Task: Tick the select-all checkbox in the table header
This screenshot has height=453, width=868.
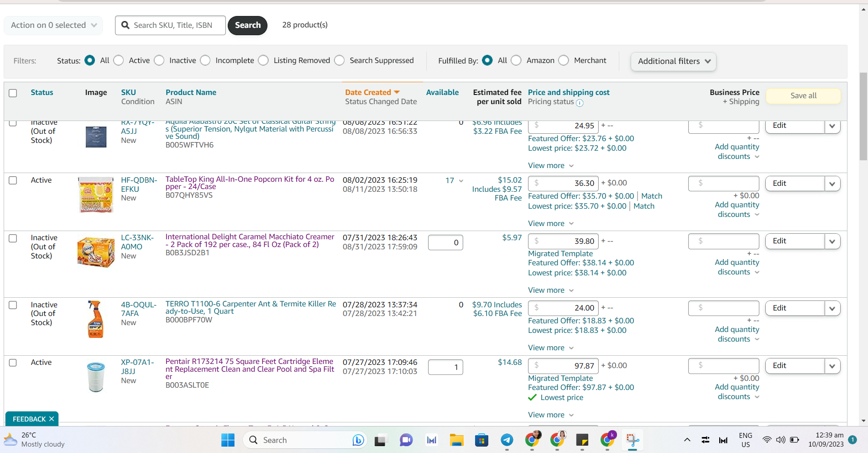Action: (13, 93)
